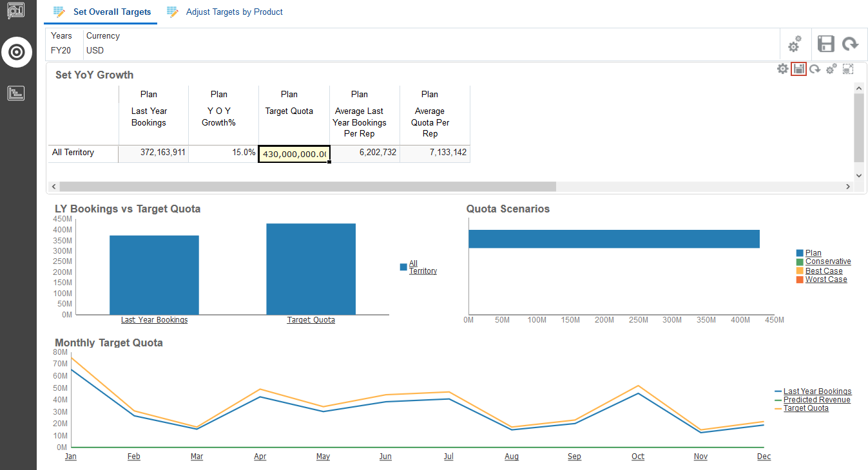The image size is (868, 470).
Task: Open the target bullseye icon in left sidebar
Action: [x=17, y=52]
